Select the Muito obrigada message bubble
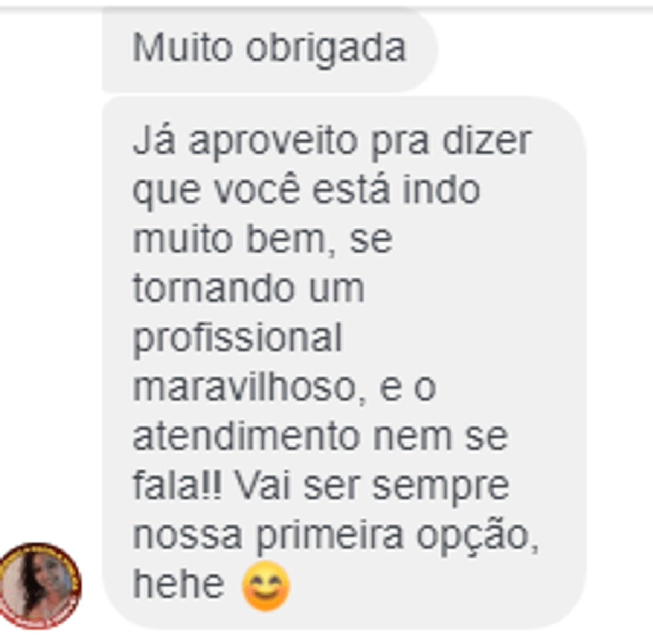This screenshot has width=653, height=644. [270, 49]
